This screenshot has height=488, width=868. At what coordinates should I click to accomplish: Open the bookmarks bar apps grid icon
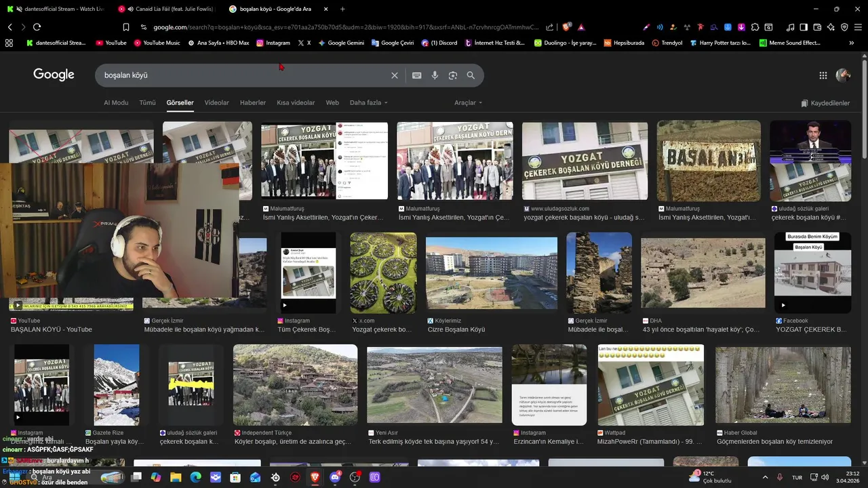click(9, 43)
